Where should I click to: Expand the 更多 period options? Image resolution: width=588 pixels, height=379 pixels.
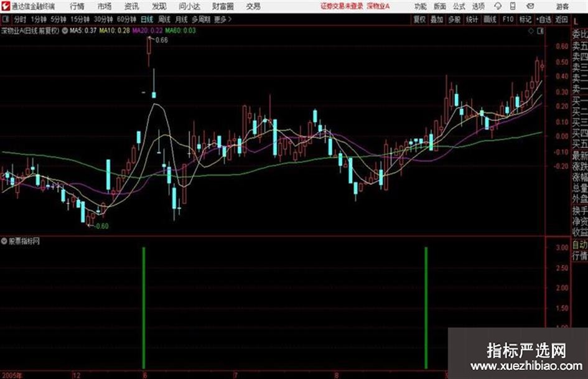coord(223,19)
